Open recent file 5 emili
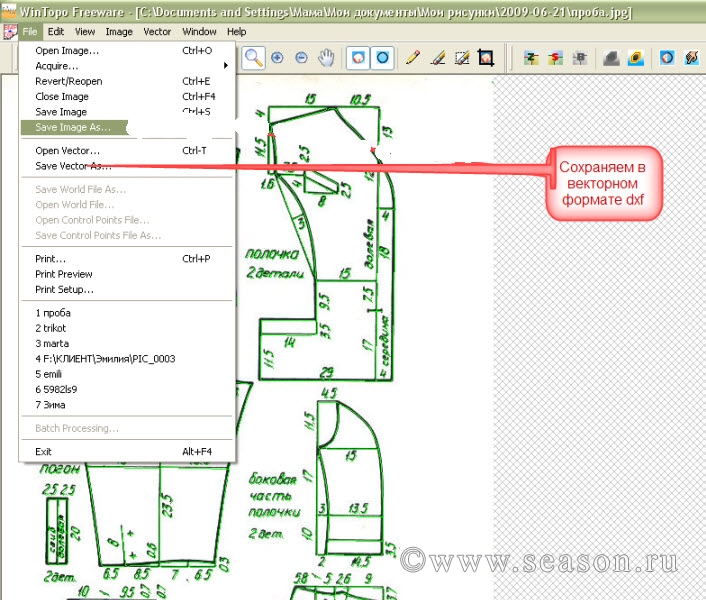Viewport: 706px width, 600px height. [x=127, y=374]
